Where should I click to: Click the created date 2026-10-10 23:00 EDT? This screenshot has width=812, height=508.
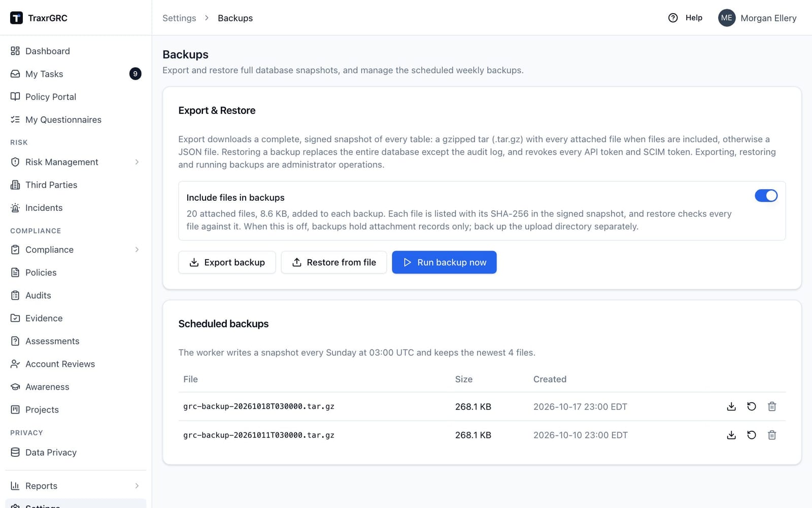click(581, 435)
